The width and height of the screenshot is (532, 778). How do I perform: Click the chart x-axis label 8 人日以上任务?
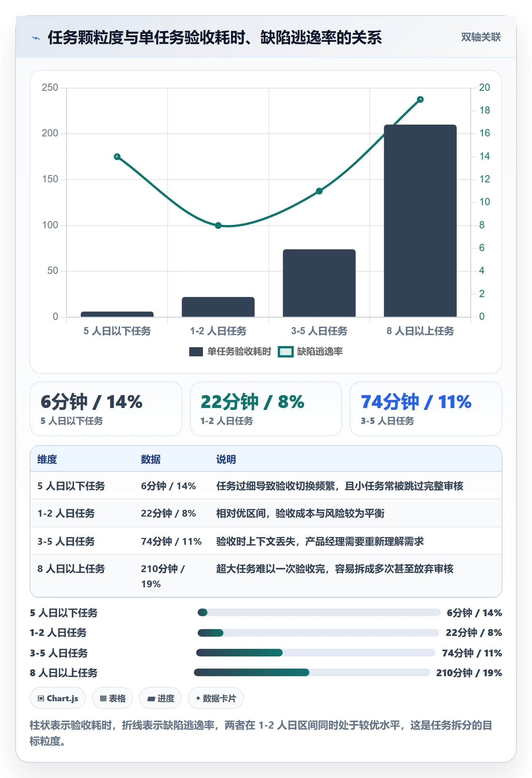[420, 331]
